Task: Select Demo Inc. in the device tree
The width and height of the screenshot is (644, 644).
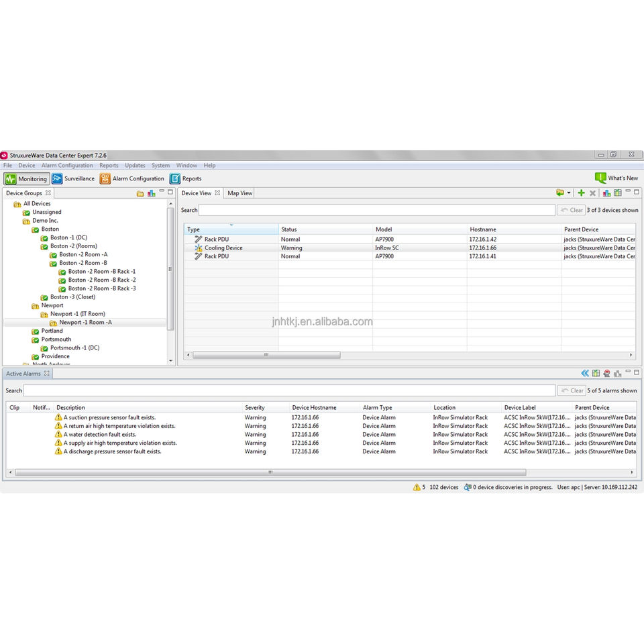Action: pos(45,221)
